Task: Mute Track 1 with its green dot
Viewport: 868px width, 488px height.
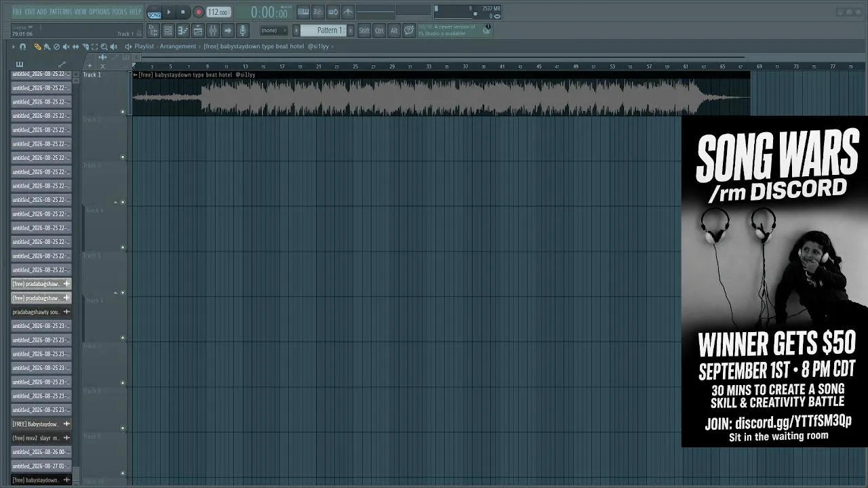Action: tap(123, 112)
